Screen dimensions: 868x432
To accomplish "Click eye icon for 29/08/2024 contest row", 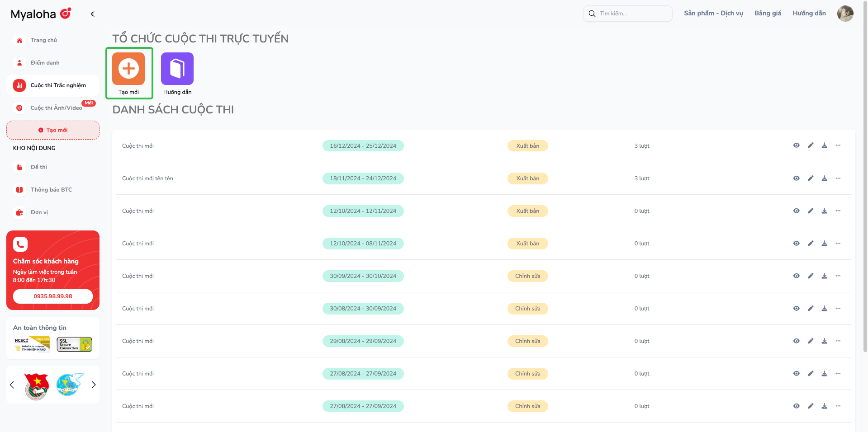I will point(796,341).
